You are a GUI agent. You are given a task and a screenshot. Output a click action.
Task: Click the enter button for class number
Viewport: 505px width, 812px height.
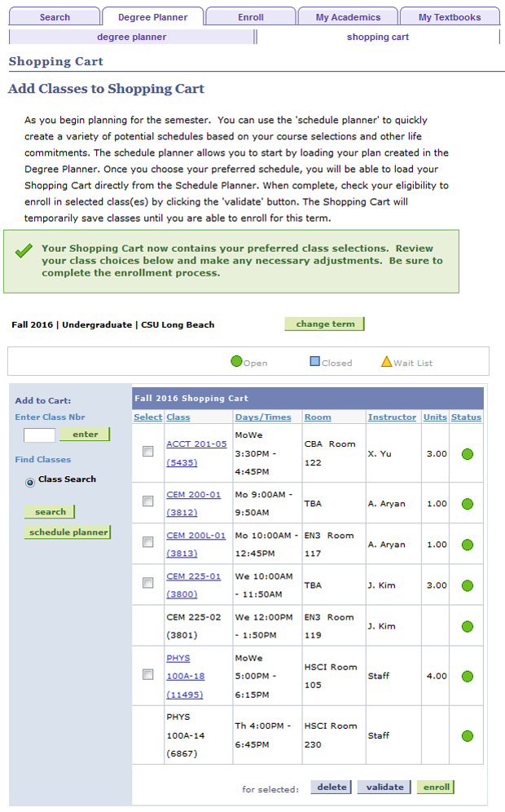[x=85, y=434]
